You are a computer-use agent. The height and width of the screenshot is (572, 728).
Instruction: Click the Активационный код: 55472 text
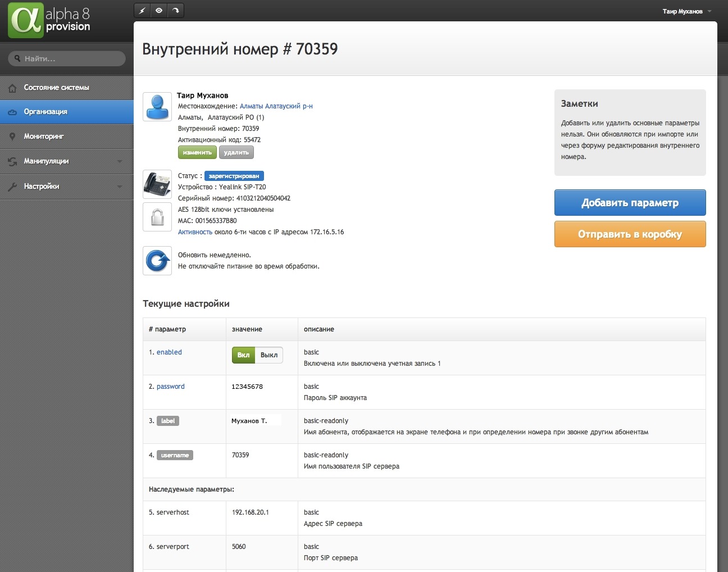point(219,140)
